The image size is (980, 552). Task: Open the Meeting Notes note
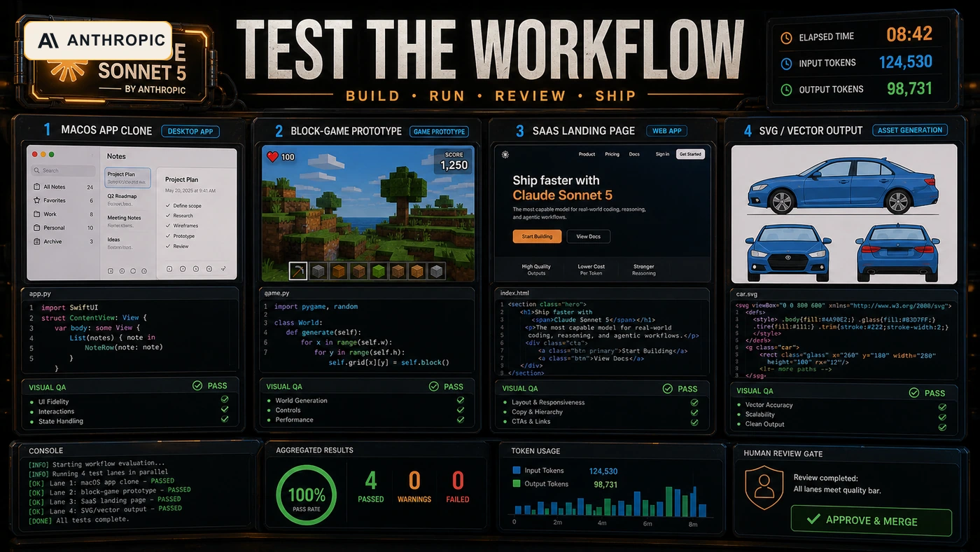128,221
